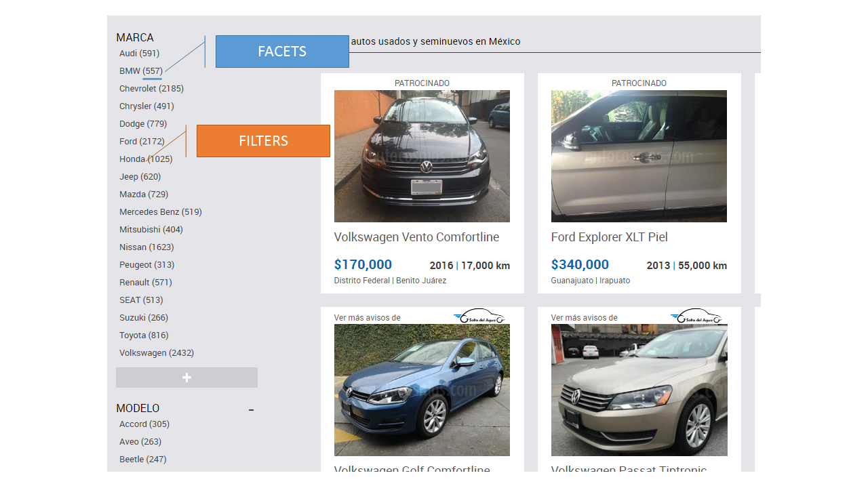Click PATROCINADO label above Vento
The image size is (868, 488).
click(x=422, y=83)
